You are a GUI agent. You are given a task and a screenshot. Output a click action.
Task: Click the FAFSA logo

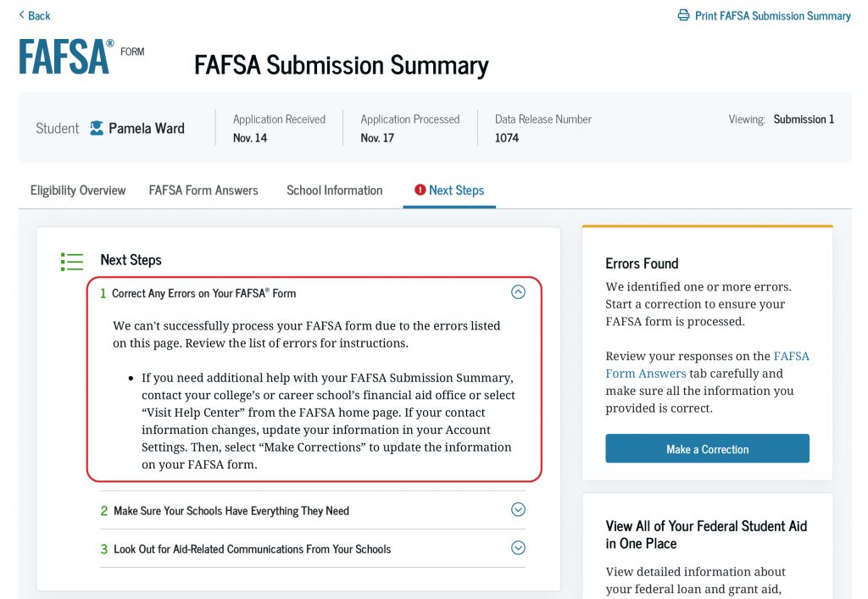(x=66, y=57)
